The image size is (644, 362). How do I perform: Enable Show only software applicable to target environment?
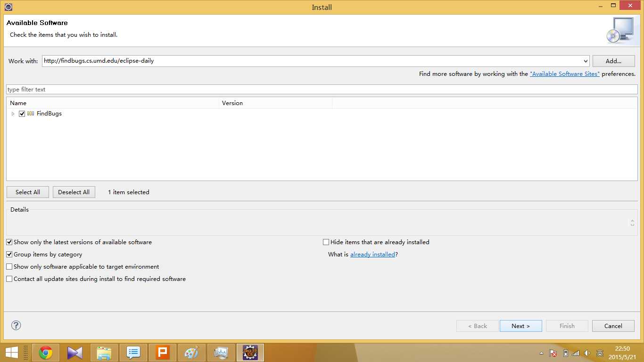[9, 267]
